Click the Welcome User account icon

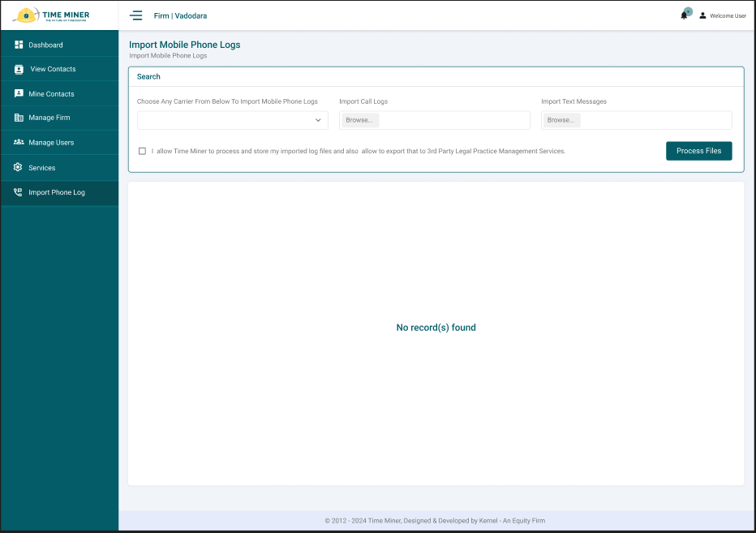pos(702,15)
